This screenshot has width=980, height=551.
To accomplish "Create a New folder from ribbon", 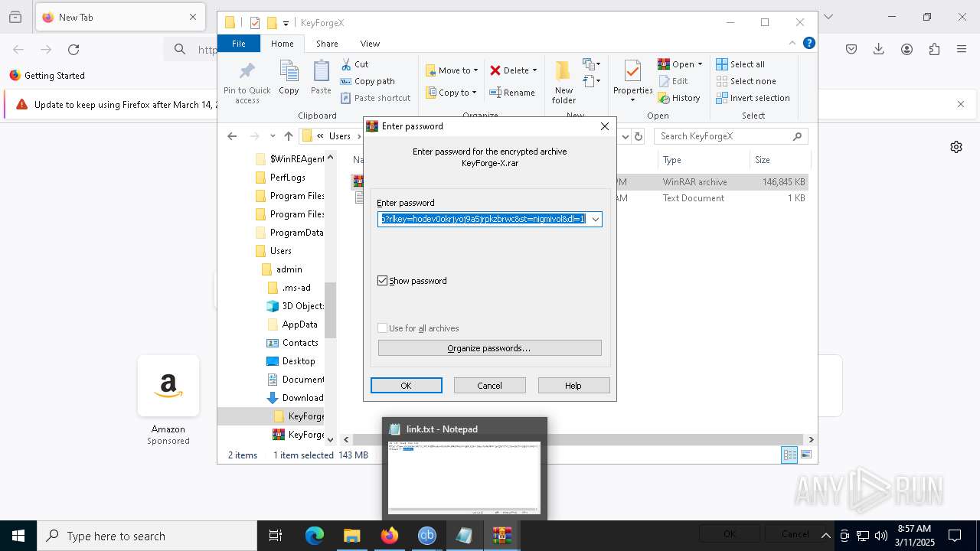I will [x=563, y=83].
